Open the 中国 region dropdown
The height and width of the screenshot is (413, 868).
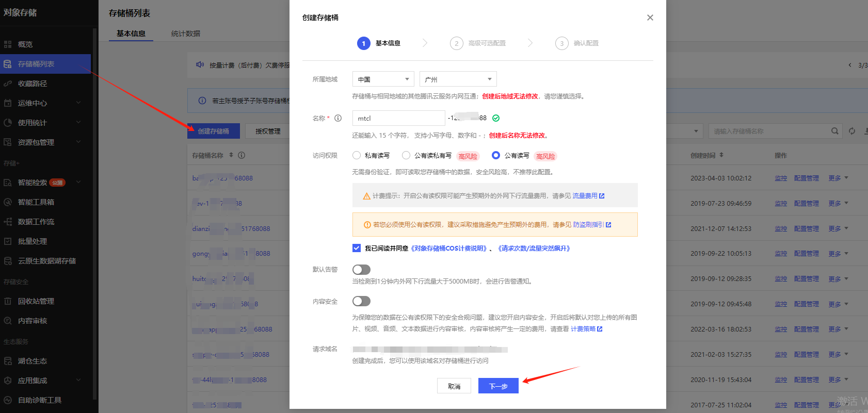pos(383,79)
